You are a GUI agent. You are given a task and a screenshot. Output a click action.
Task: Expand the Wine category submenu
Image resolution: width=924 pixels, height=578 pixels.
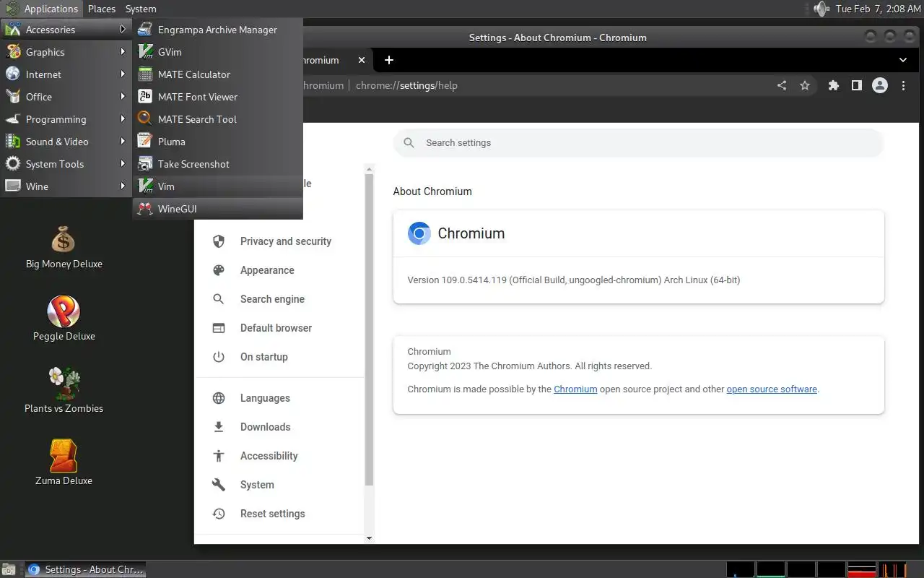[66, 186]
